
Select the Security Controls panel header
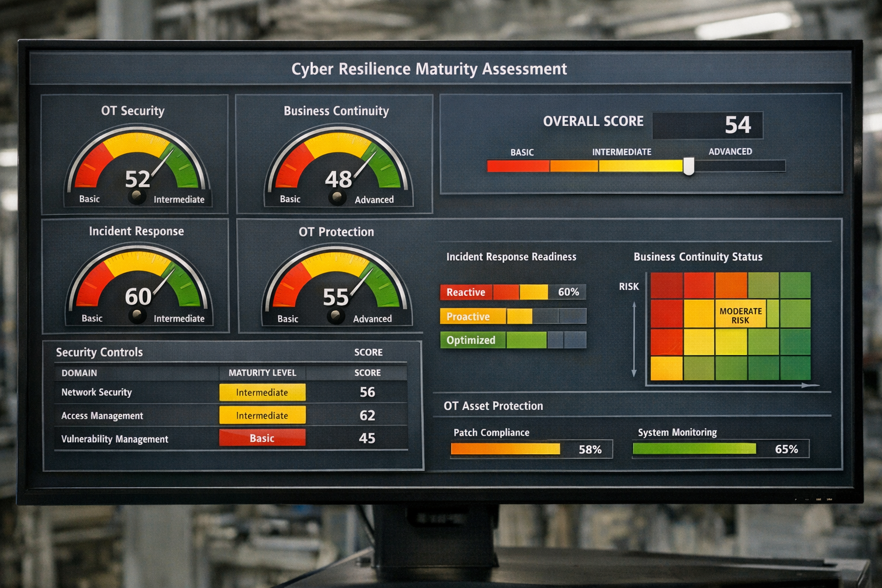98,352
